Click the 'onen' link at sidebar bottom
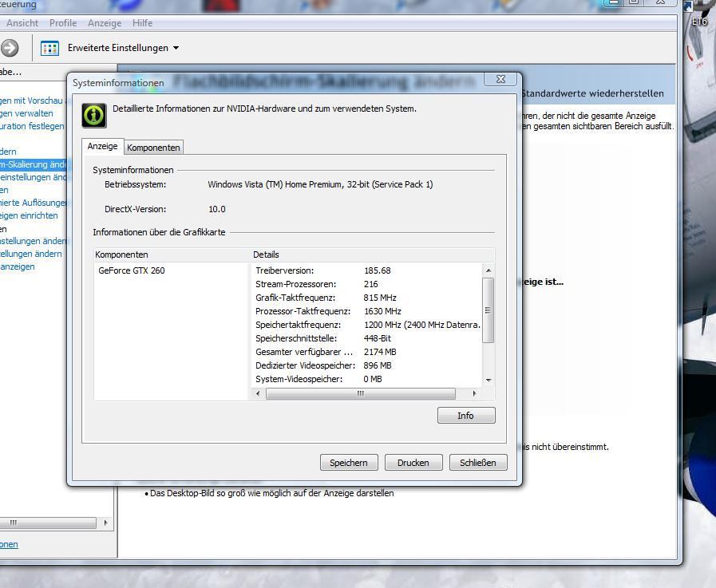This screenshot has height=588, width=716. click(9, 544)
